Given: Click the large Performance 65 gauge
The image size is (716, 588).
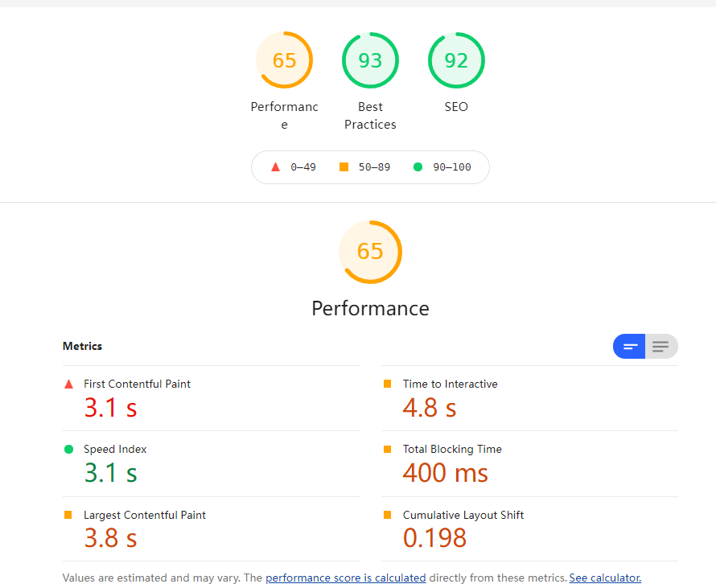Looking at the screenshot, I should coord(370,252).
